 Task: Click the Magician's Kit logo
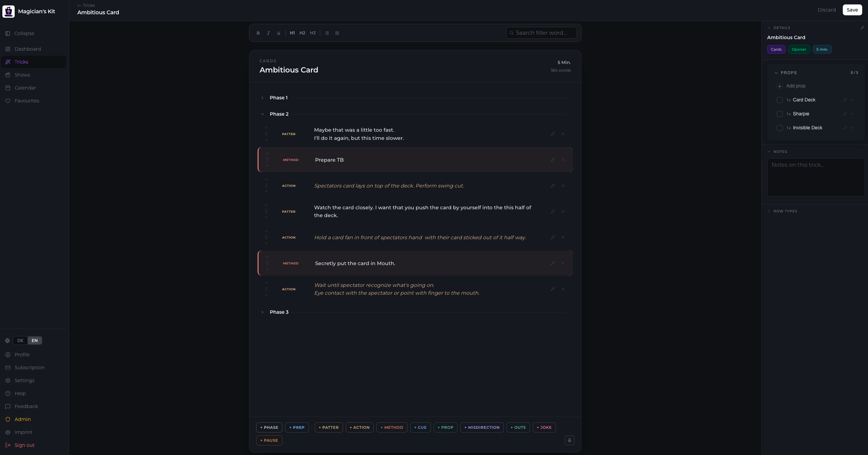click(x=9, y=11)
